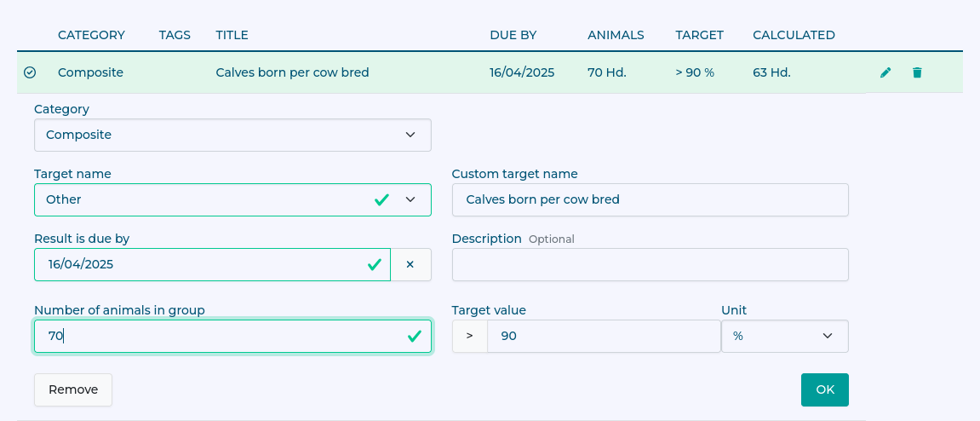
Task: Click the Result is due by date field
Action: (x=200, y=264)
